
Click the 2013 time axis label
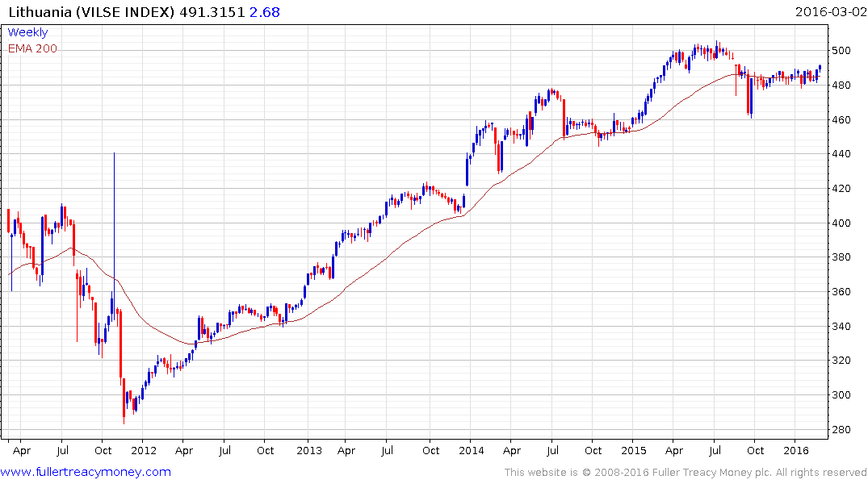tap(309, 450)
